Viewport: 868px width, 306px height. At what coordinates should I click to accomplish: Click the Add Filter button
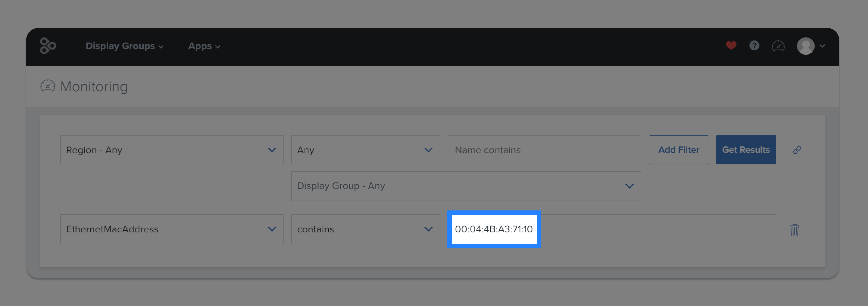point(679,150)
